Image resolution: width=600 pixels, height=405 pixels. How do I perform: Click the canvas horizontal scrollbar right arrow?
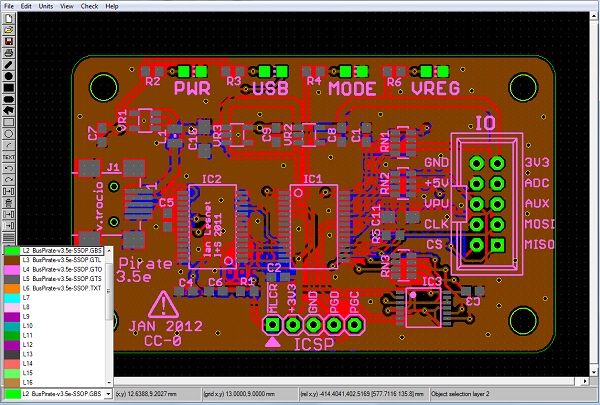585,381
